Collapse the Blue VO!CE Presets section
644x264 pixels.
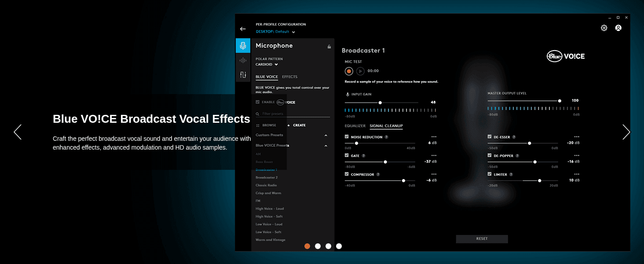pos(326,146)
